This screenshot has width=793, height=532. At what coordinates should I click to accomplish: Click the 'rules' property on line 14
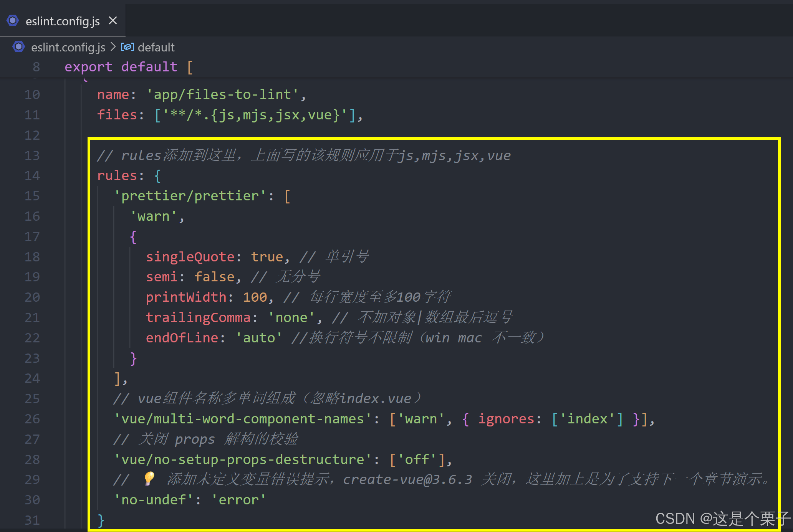pos(117,176)
